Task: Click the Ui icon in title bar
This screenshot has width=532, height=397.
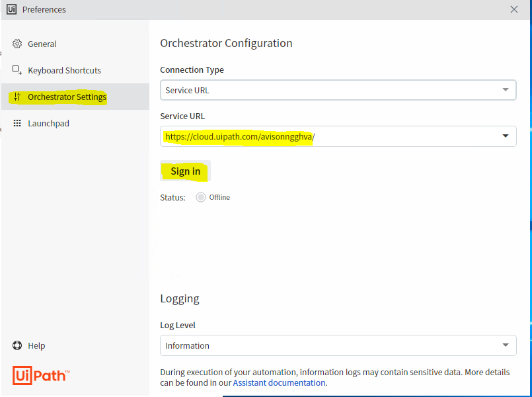Action: pos(11,9)
